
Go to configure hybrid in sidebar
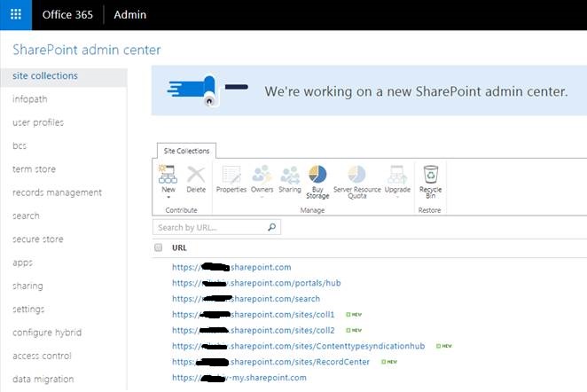[x=47, y=333]
